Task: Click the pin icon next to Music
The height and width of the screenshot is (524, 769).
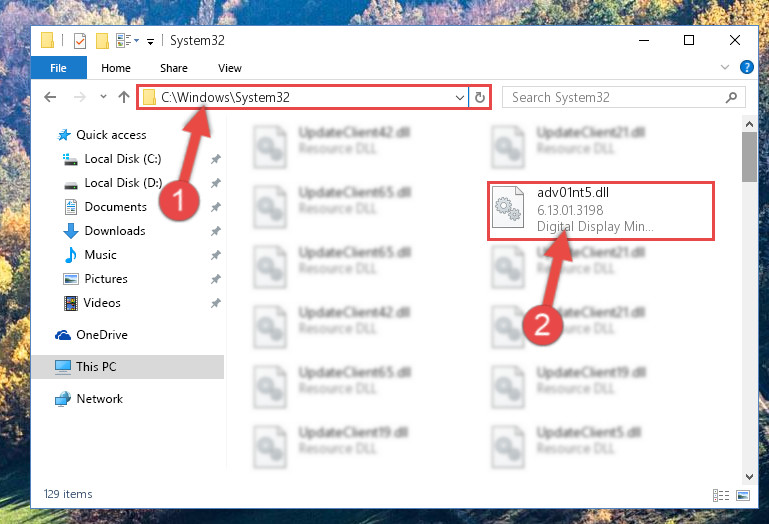Action: [215, 255]
